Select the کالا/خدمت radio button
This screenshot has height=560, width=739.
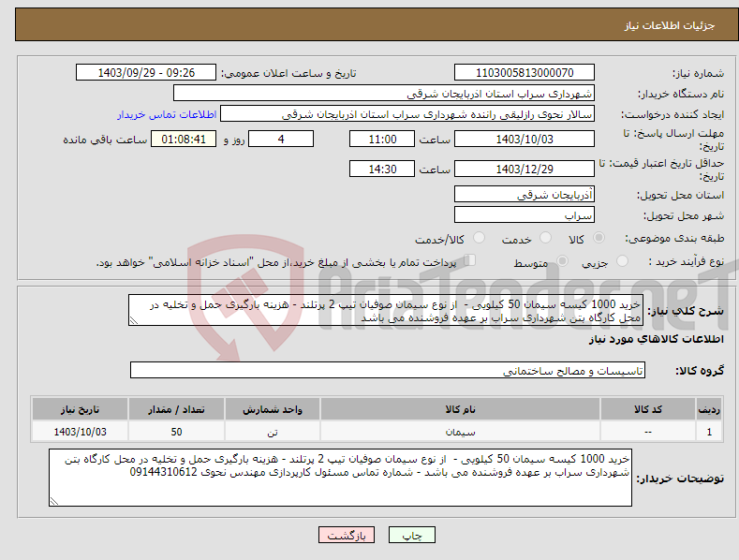pos(479,238)
